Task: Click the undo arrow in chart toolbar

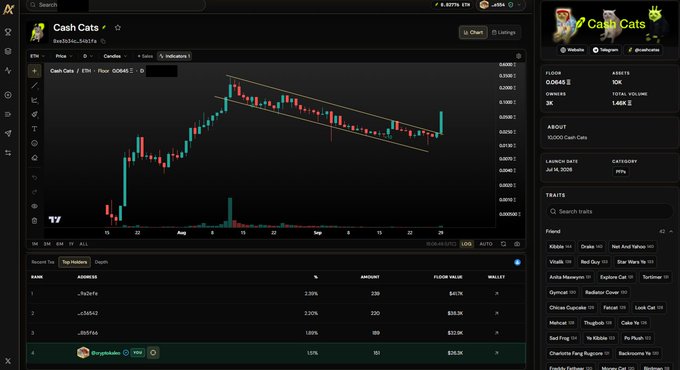Action: point(34,178)
